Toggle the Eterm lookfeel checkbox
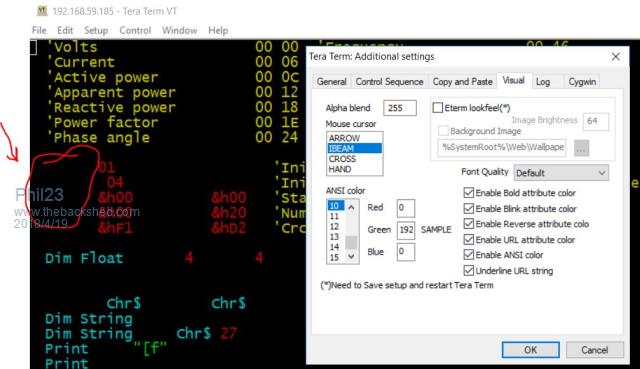This screenshot has width=640, height=369. (x=437, y=108)
